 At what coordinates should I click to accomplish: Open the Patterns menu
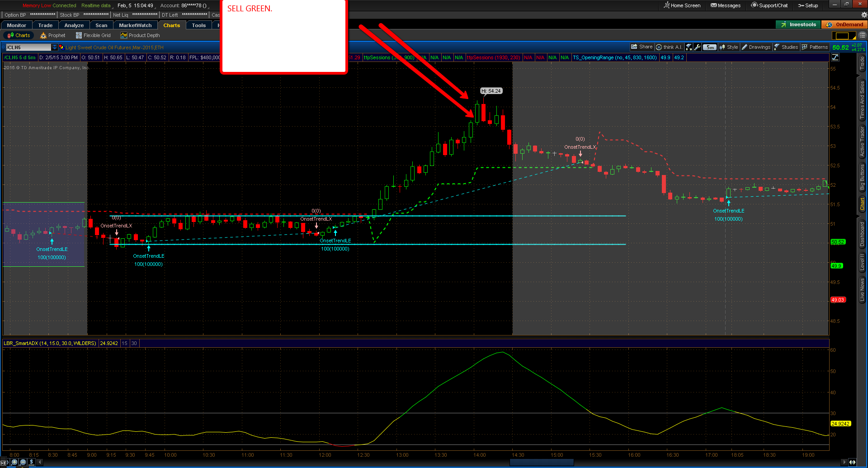point(815,47)
